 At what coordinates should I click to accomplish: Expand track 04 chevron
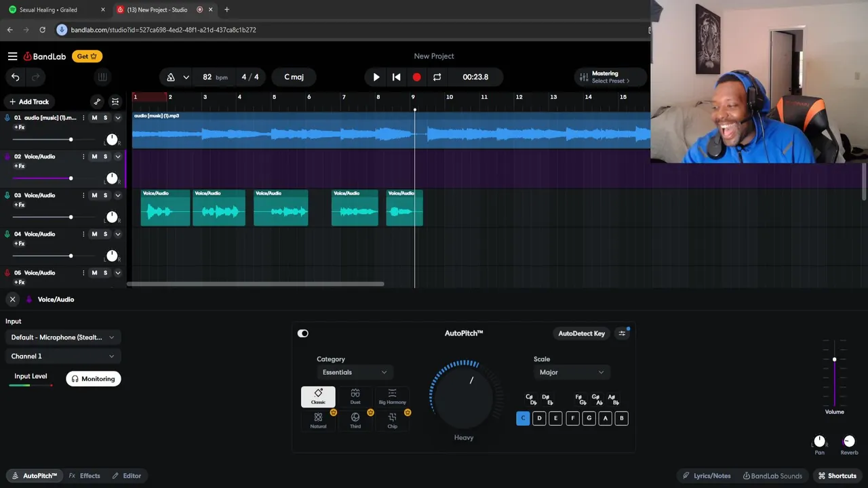tap(117, 234)
